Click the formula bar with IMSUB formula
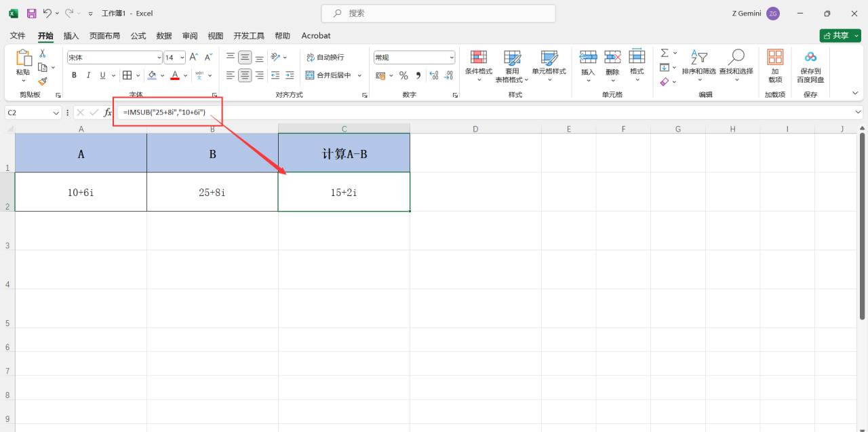Screen dimensions: 868x432 coord(488,113)
